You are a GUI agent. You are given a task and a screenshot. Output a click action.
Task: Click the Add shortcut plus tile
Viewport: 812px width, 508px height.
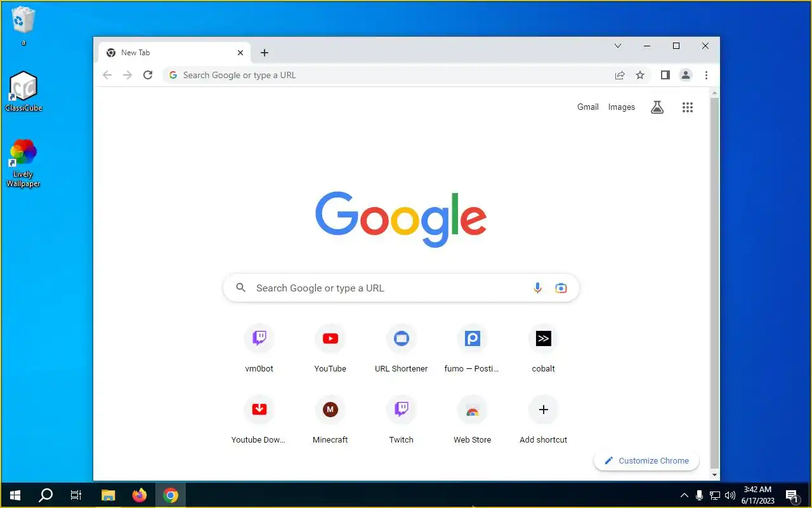point(543,418)
